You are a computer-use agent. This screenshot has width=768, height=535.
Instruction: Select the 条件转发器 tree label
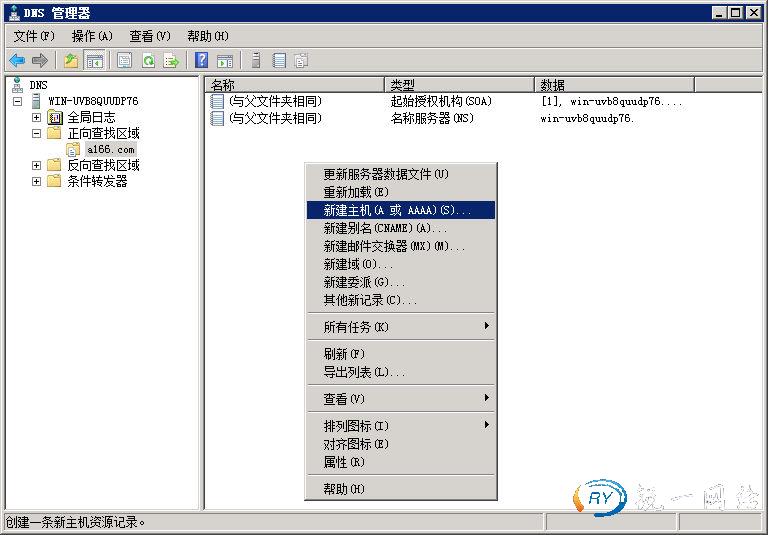click(97, 181)
